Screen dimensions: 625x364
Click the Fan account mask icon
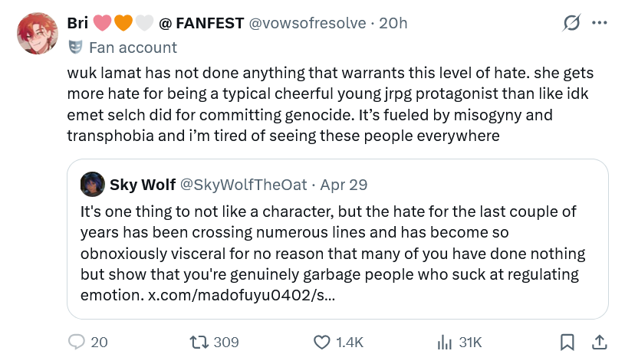point(75,48)
